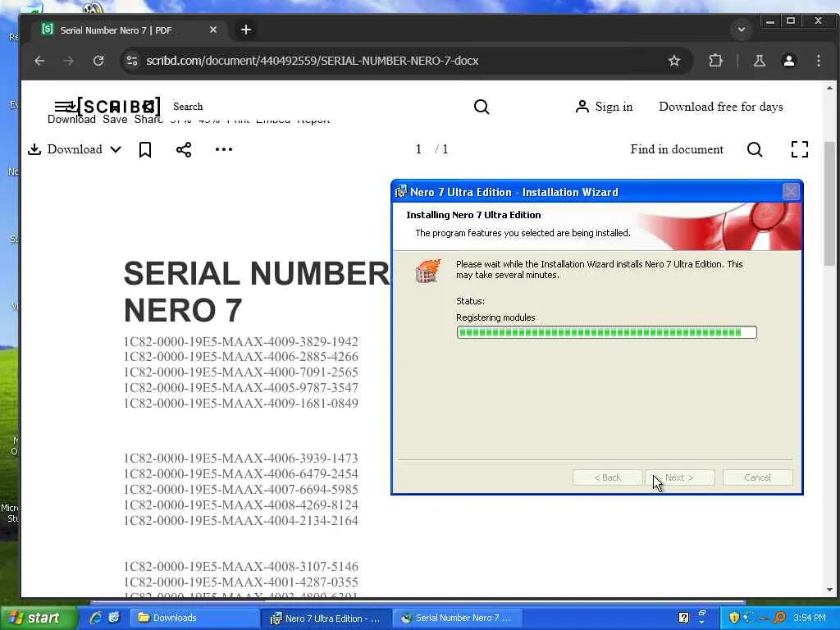Focus the Scribd Search field
The width and height of the screenshot is (840, 630).
[x=188, y=107]
